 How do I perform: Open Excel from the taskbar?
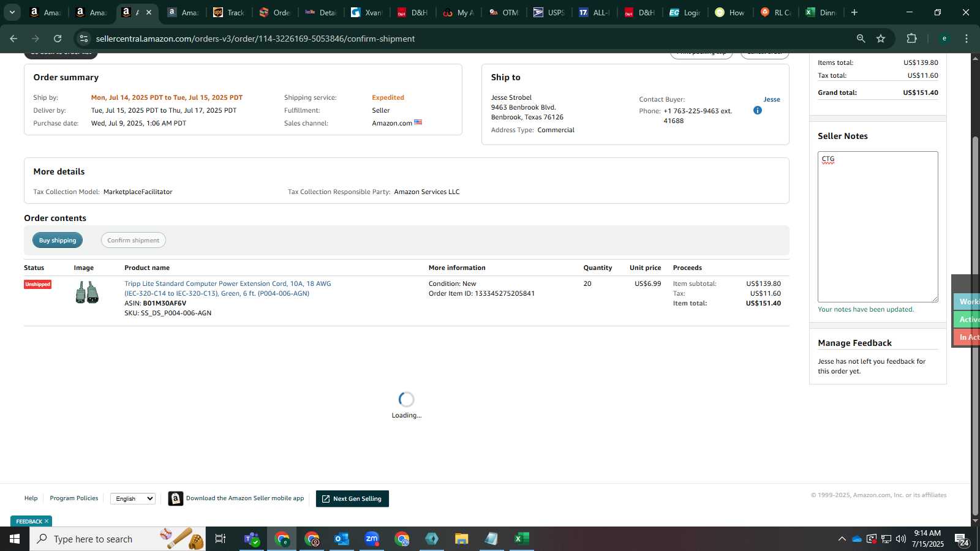tap(522, 539)
